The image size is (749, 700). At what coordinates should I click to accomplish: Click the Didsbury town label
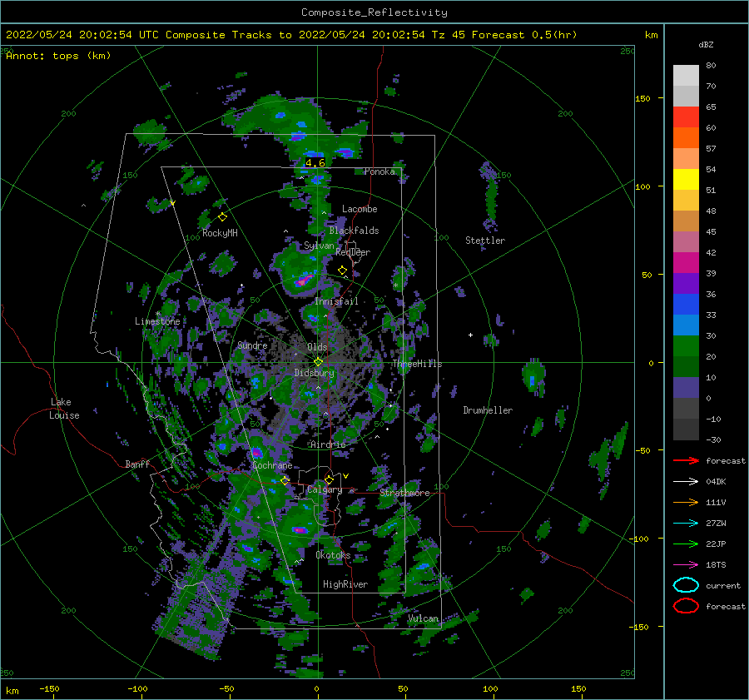(x=314, y=373)
